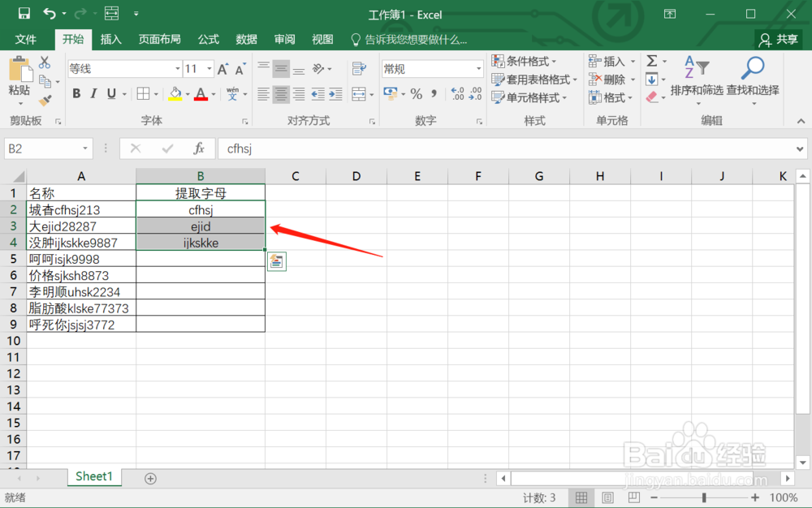Decrease the text indent
The image size is (812, 508).
pos(317,93)
